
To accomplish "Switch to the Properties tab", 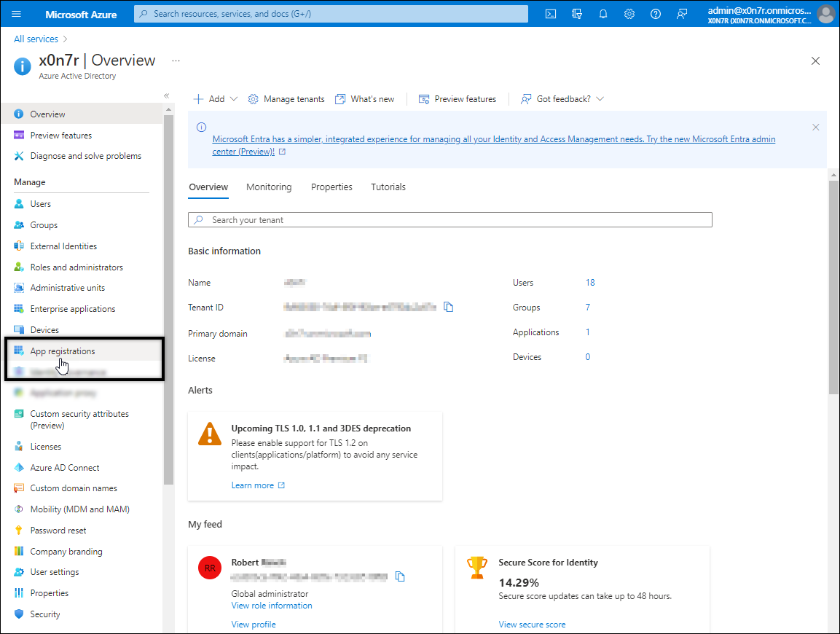I will tap(331, 187).
